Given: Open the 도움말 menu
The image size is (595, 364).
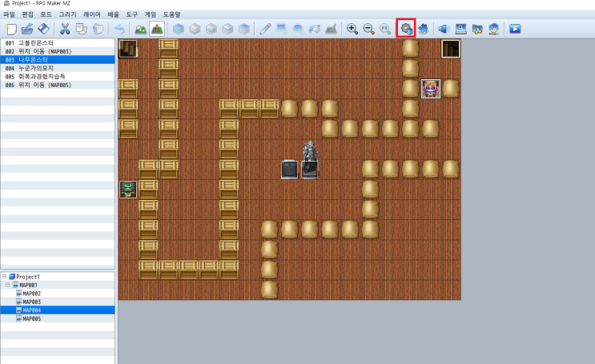Looking at the screenshot, I should tap(172, 14).
